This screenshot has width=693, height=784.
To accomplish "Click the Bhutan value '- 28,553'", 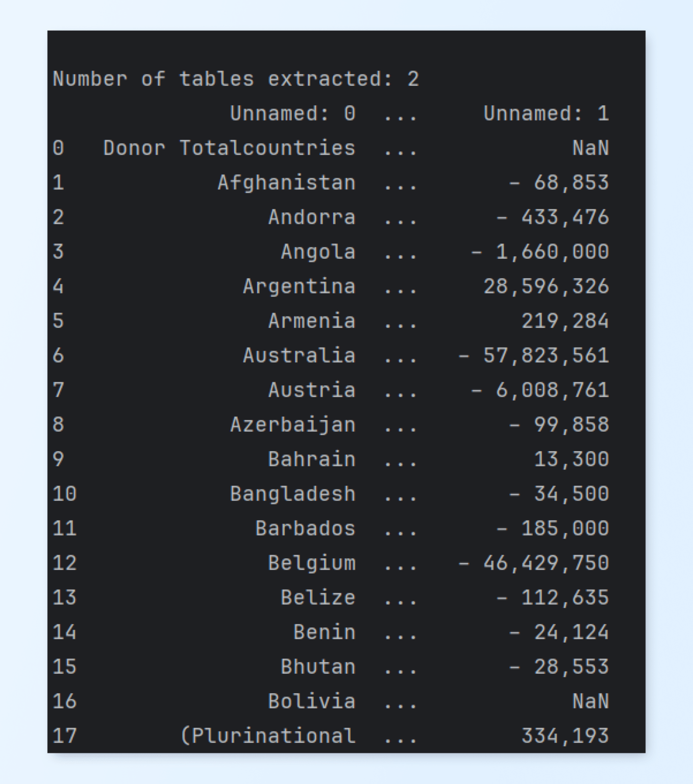I will 559,667.
